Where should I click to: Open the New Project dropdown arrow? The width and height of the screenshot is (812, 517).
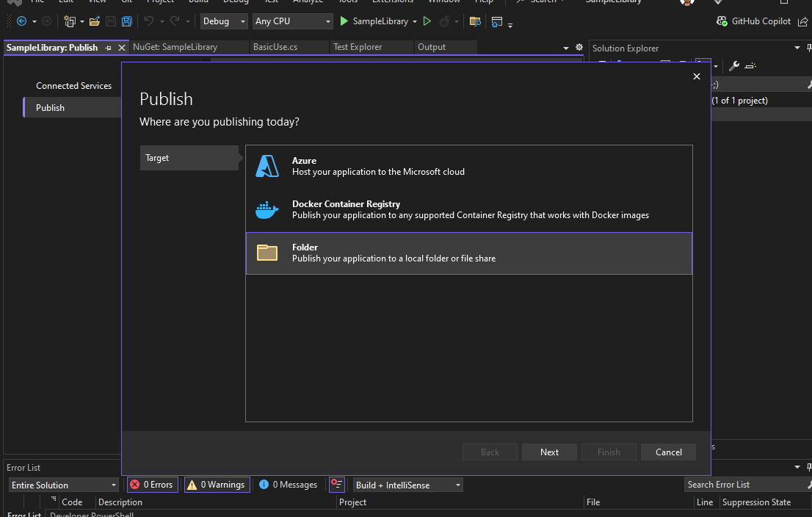[81, 22]
